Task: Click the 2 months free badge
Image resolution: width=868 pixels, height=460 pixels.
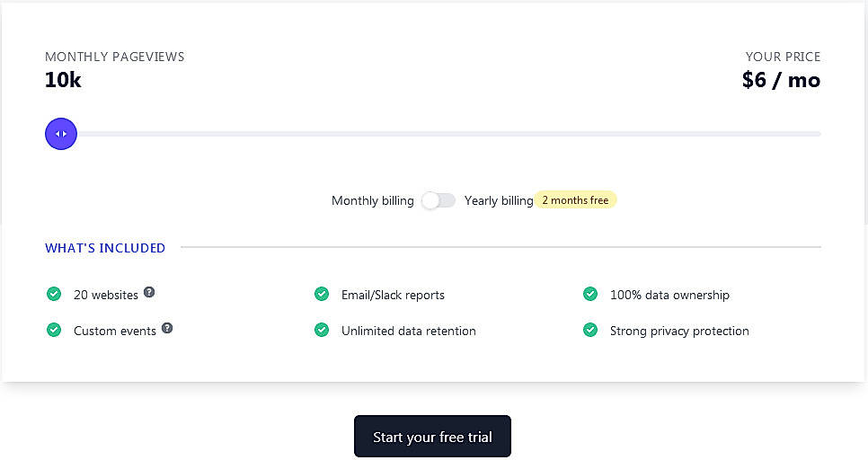Action: point(575,199)
